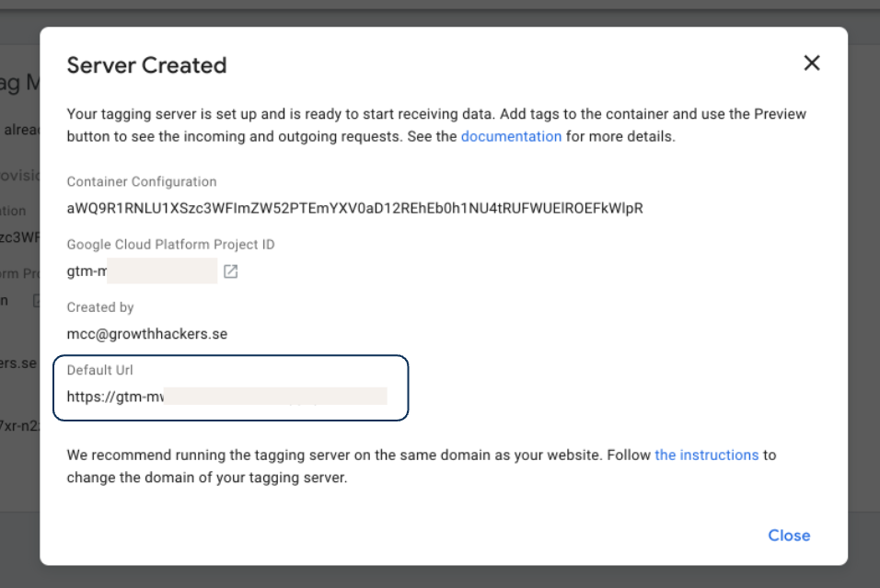Dismiss dialog with the X icon
Image resolution: width=880 pixels, height=588 pixels.
pos(811,63)
